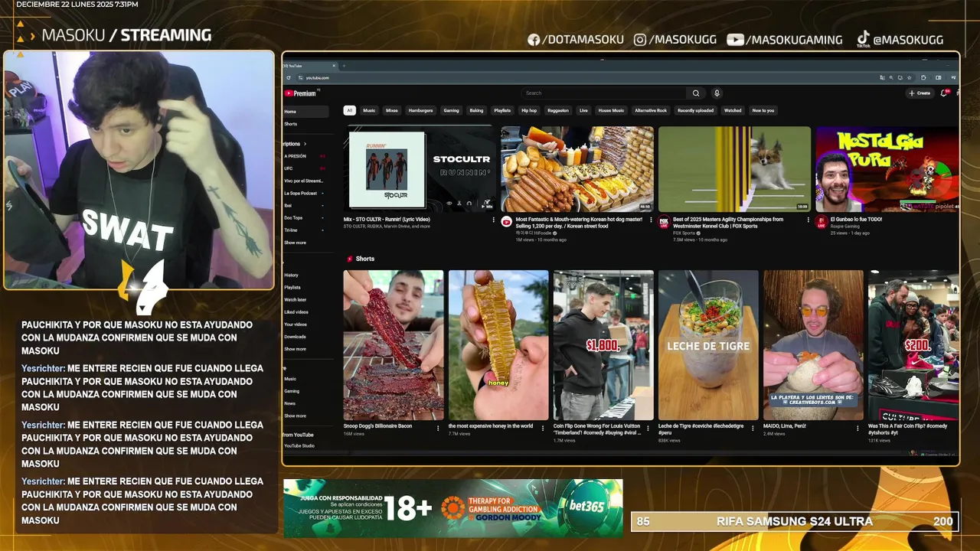The width and height of the screenshot is (980, 551).
Task: Click the Rifa Samsung S24 Ultra progress bar
Action: (794, 521)
